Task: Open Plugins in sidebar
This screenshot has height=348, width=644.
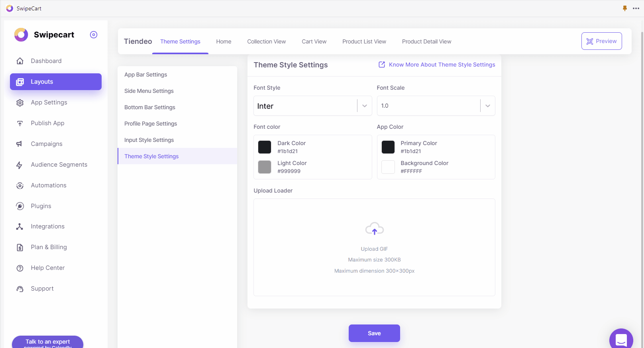Action: point(56,206)
